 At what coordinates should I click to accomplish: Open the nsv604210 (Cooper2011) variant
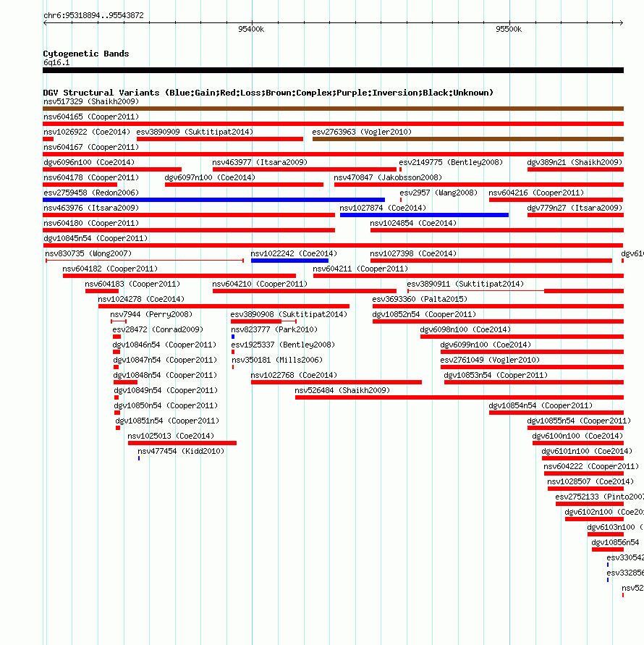click(260, 284)
